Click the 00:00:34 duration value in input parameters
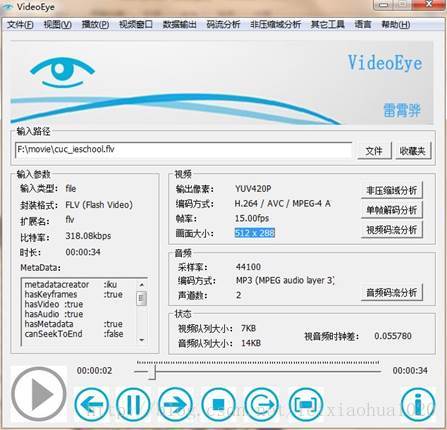Screen dimensions: 447x430 (83, 252)
